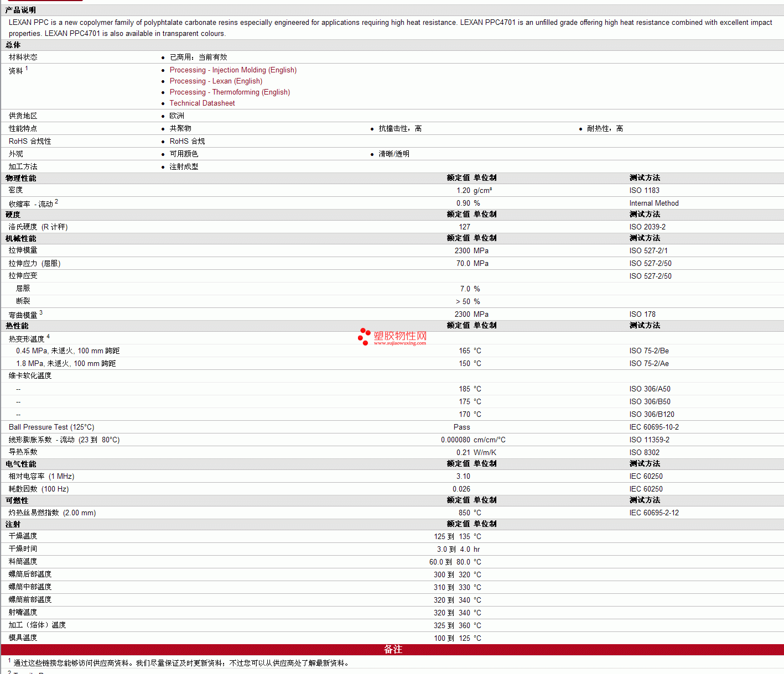Select the 干燥时间 row label

point(23,549)
